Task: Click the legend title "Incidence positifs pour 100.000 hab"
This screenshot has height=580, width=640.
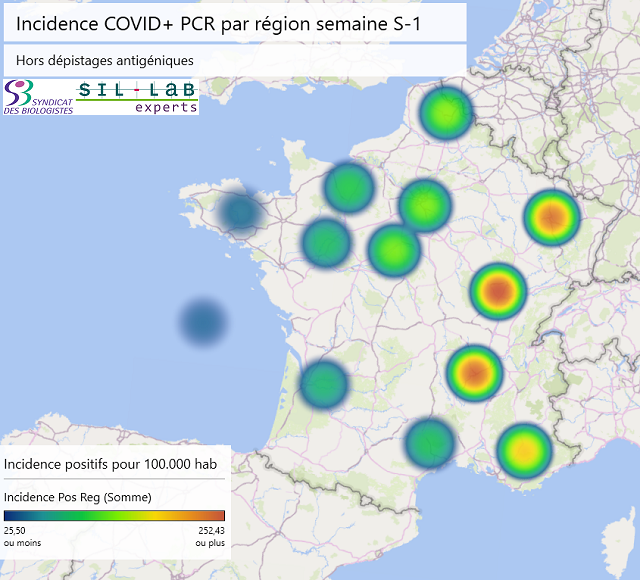Action: coord(110,464)
